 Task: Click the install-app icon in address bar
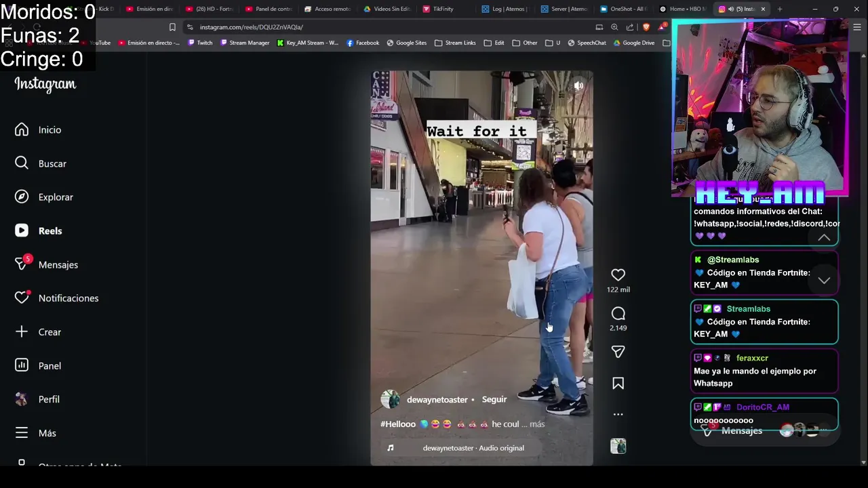coord(599,27)
